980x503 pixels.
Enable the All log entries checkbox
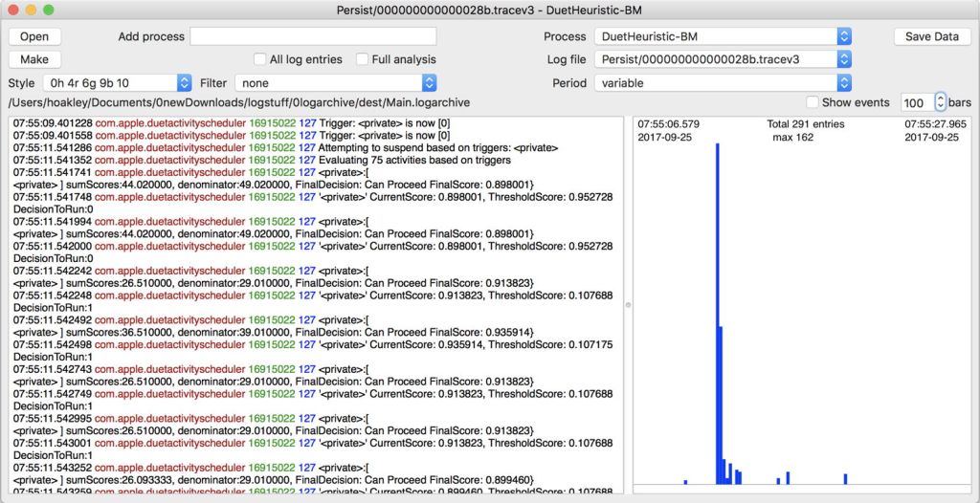[260, 59]
